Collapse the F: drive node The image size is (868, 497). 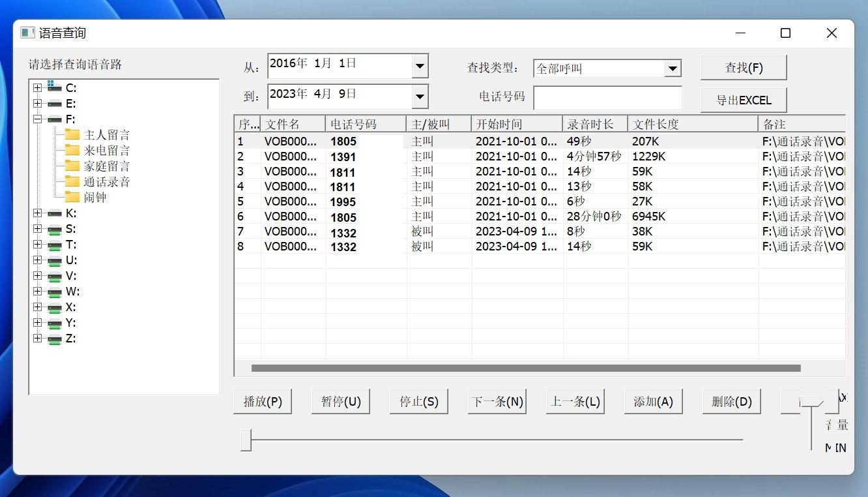click(x=37, y=119)
